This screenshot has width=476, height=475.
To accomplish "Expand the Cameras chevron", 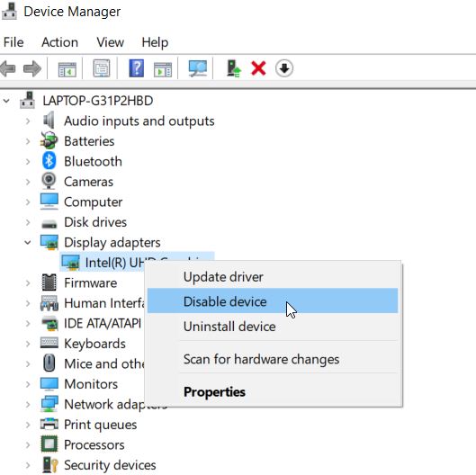I will click(28, 182).
